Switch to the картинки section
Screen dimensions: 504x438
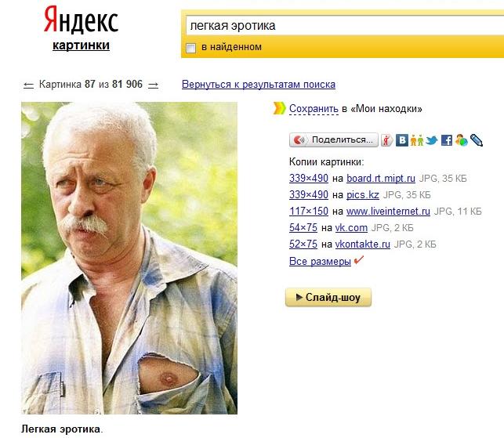[81, 45]
